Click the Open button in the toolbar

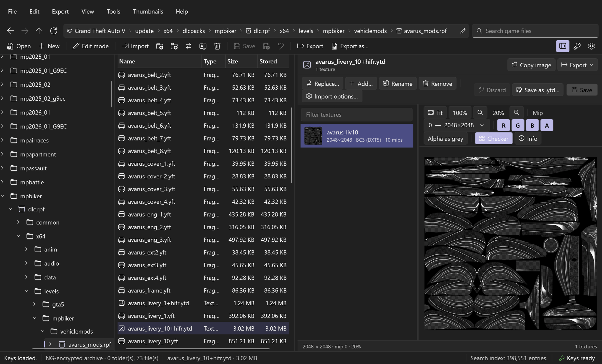coord(19,46)
